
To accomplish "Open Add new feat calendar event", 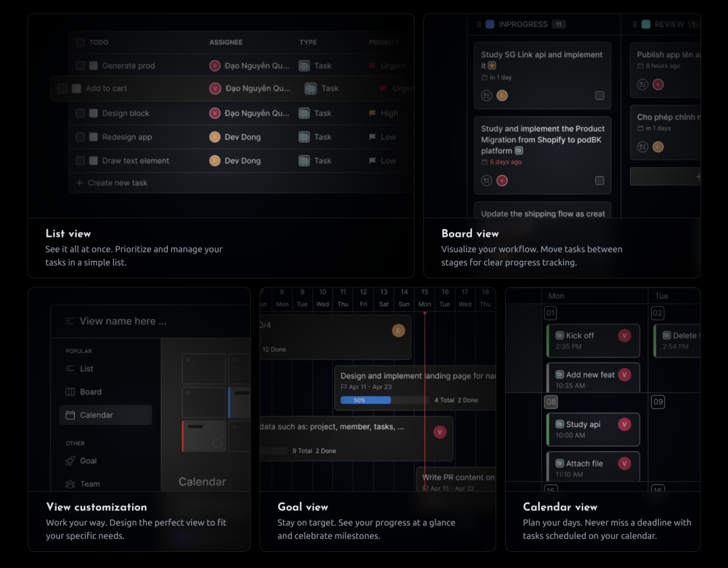I will [593, 378].
